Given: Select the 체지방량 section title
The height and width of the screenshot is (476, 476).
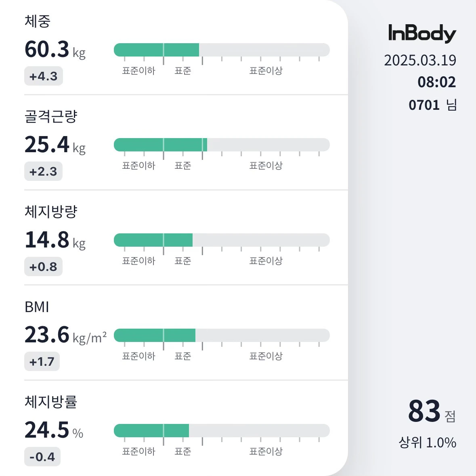Looking at the screenshot, I should [51, 212].
